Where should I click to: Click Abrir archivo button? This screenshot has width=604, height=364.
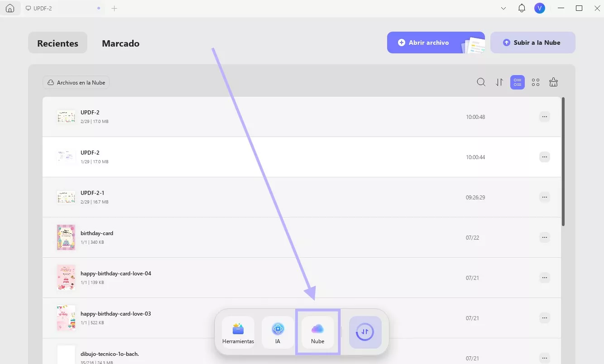point(436,43)
